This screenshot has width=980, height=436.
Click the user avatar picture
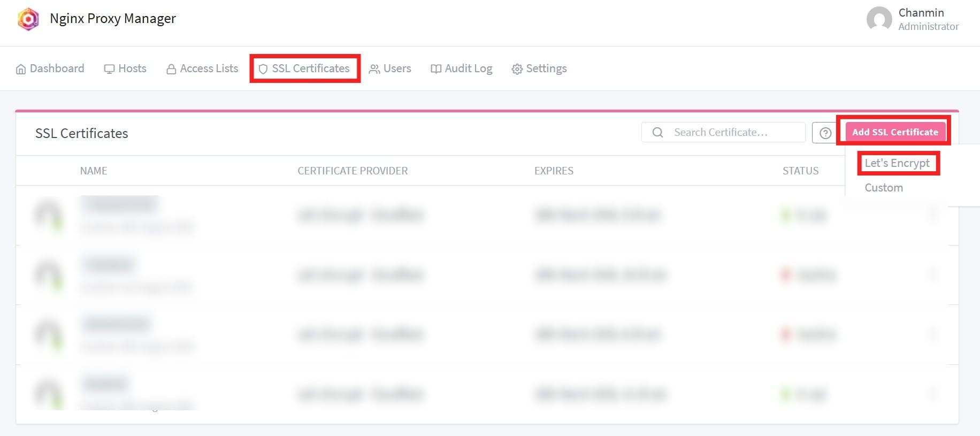(879, 19)
